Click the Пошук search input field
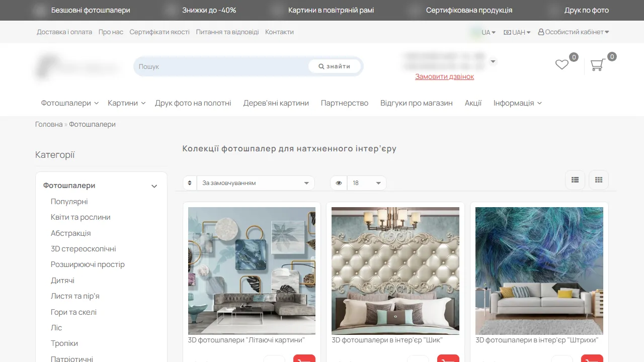The width and height of the screenshot is (644, 362). click(221, 66)
